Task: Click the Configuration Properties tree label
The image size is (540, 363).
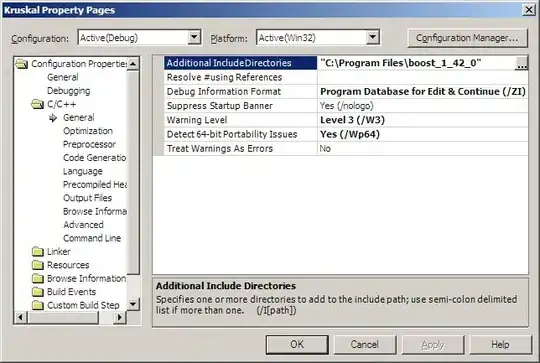Action: pyautogui.click(x=79, y=64)
